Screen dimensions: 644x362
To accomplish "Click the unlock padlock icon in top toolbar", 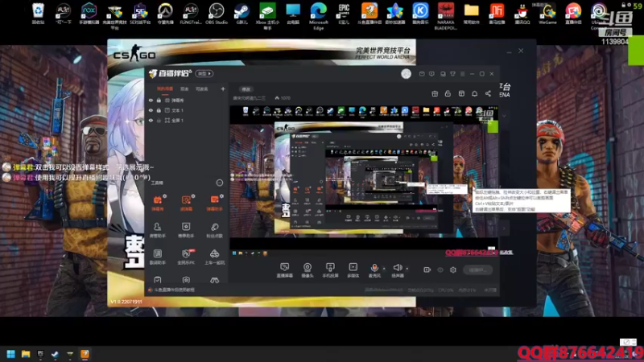I will 448,93.
